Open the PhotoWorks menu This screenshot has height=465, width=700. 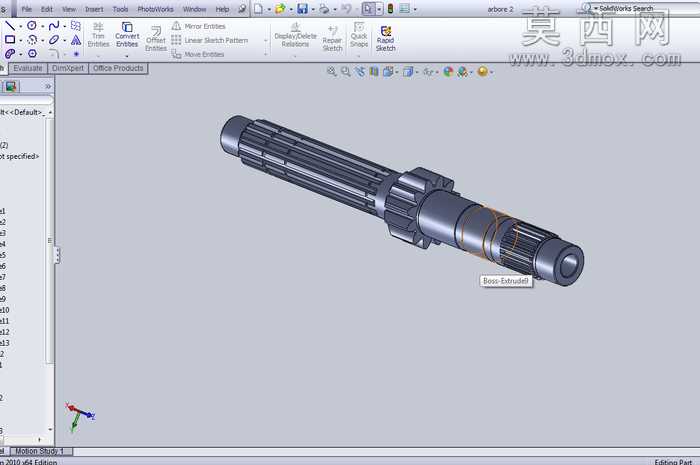(x=155, y=9)
